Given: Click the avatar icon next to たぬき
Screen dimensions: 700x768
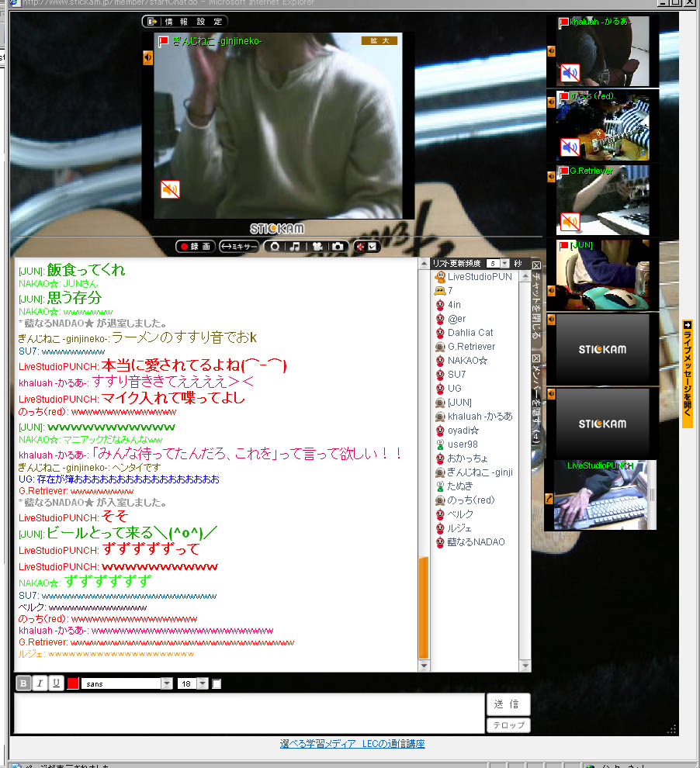Looking at the screenshot, I should point(440,486).
